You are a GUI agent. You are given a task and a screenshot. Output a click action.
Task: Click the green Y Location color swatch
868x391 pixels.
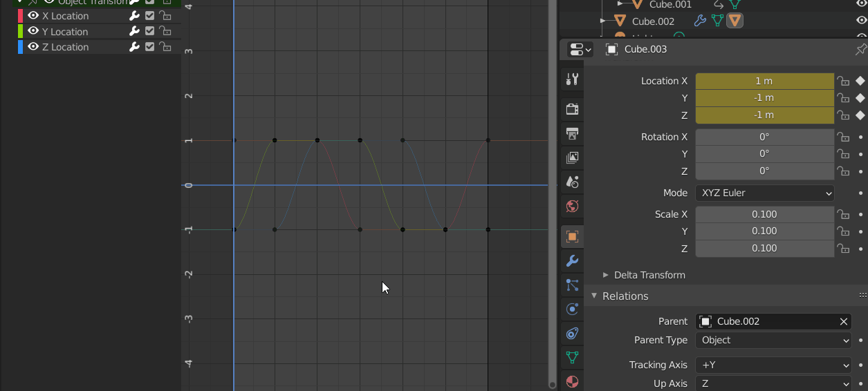20,31
